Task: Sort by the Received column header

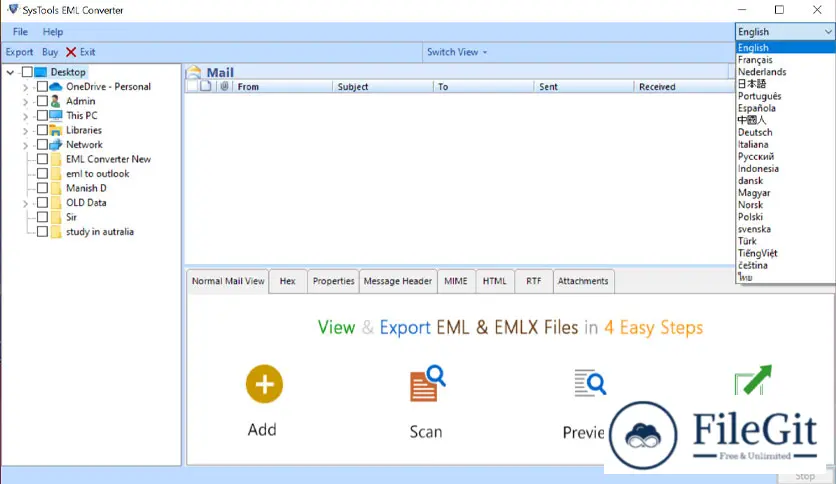Action: tap(684, 86)
